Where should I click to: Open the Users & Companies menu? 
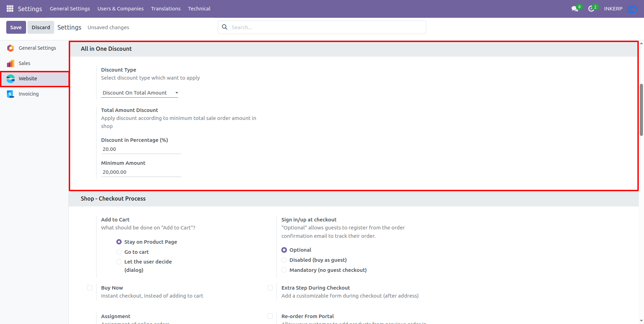pos(121,9)
